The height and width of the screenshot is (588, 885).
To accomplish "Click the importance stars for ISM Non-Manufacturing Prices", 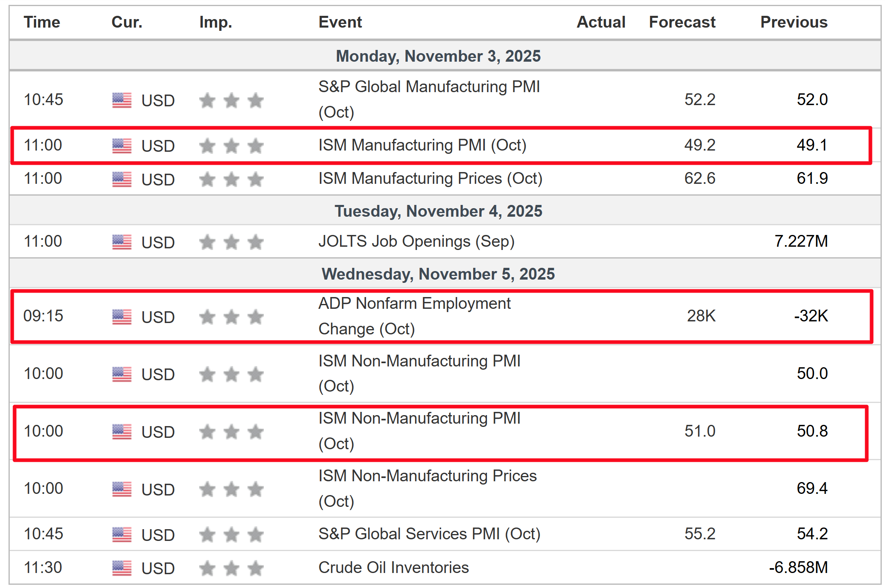I will [x=231, y=489].
